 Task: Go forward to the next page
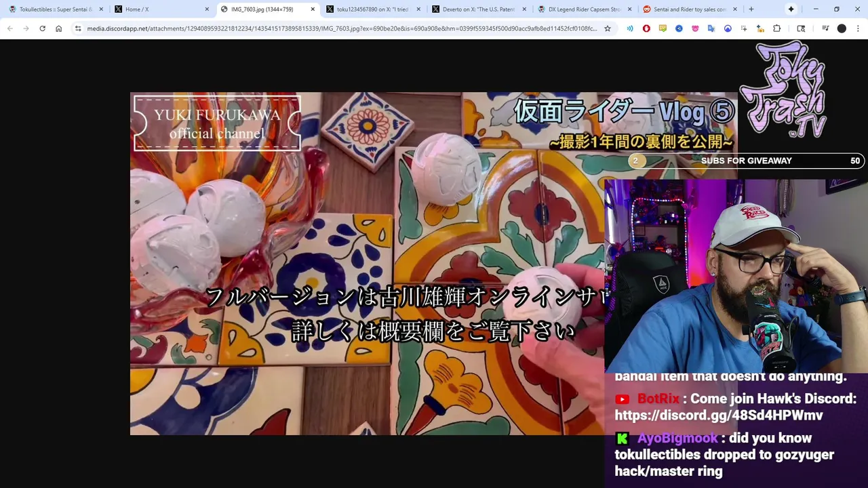tap(26, 28)
